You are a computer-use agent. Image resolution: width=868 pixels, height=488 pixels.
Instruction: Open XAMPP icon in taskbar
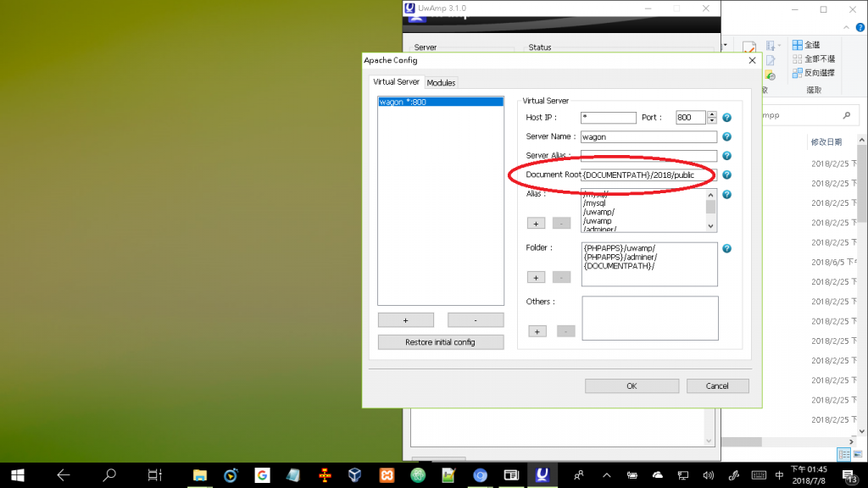[387, 475]
